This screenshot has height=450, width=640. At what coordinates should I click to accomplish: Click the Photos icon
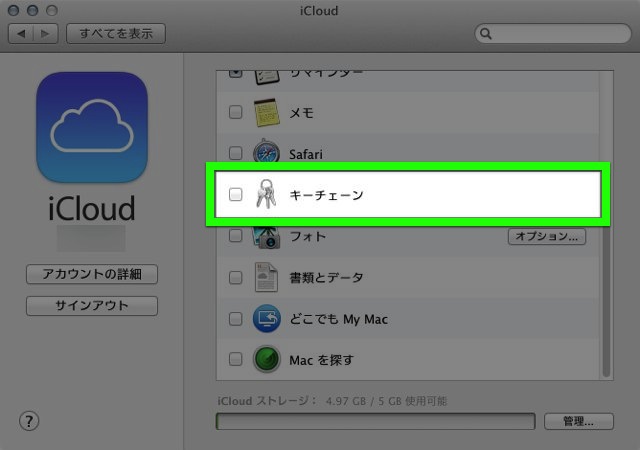[x=266, y=237]
